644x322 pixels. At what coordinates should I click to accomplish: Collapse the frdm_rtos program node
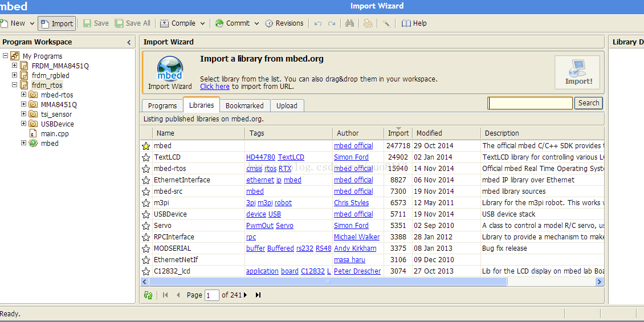14,84
